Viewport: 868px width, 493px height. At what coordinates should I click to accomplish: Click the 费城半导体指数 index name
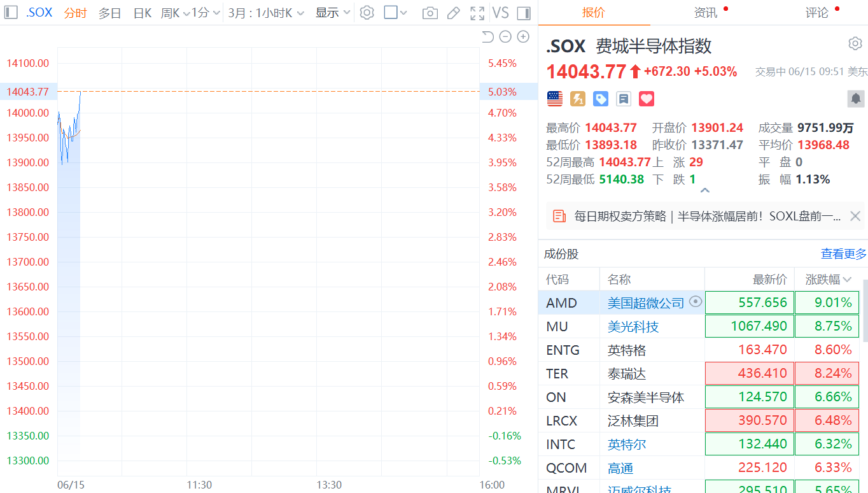coord(654,46)
